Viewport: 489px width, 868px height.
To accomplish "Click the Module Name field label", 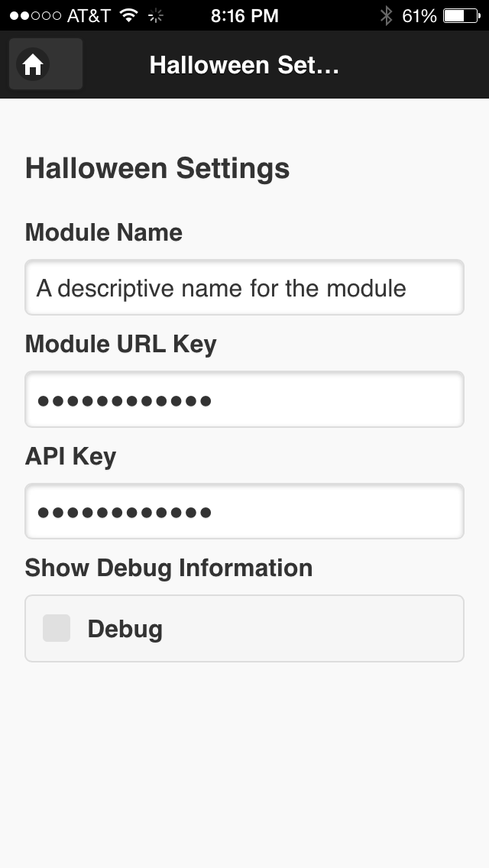I will [104, 232].
